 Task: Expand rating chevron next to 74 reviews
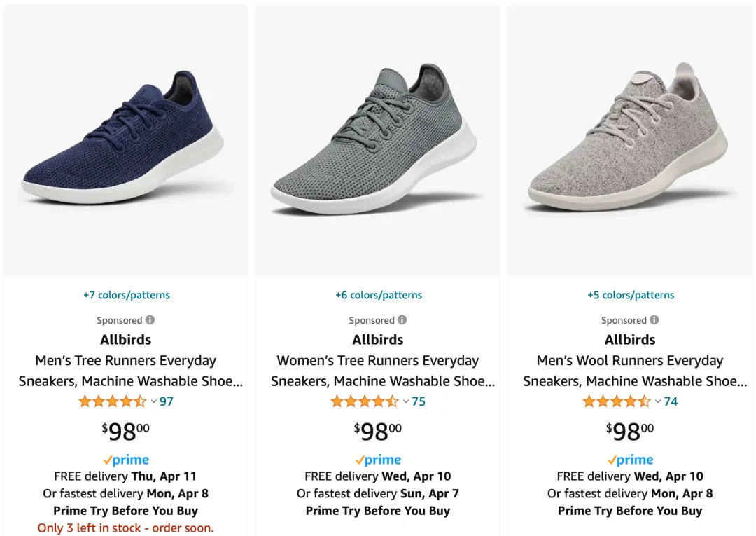[657, 401]
